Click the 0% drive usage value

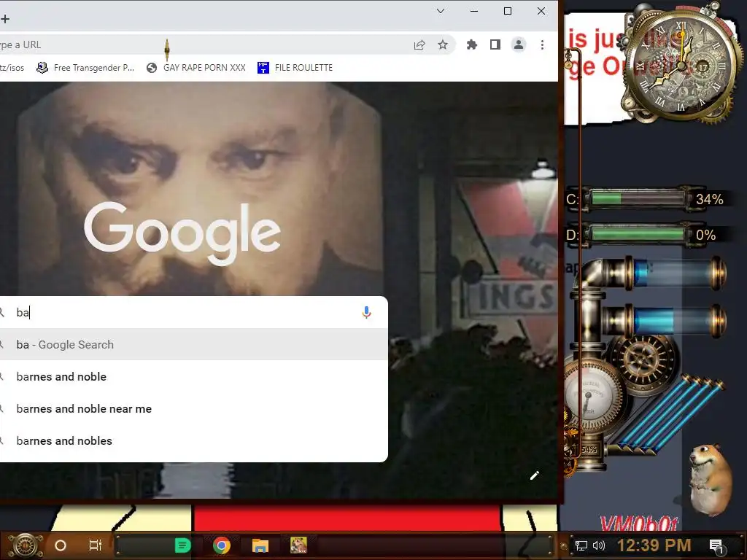(706, 235)
